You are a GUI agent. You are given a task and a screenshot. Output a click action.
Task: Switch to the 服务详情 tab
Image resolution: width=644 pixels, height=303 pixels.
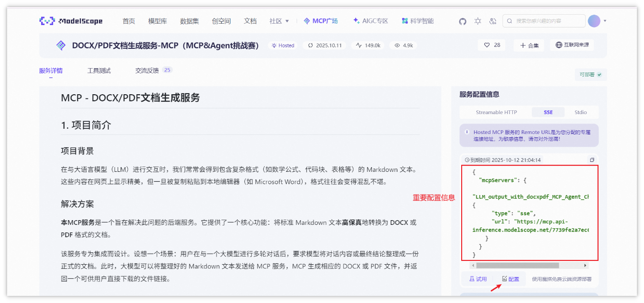pyautogui.click(x=51, y=71)
